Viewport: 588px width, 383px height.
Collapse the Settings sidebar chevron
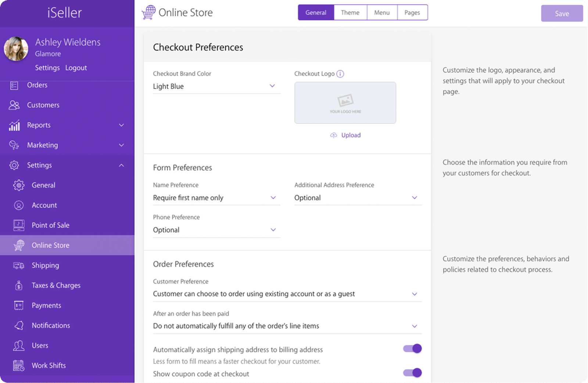(x=121, y=165)
